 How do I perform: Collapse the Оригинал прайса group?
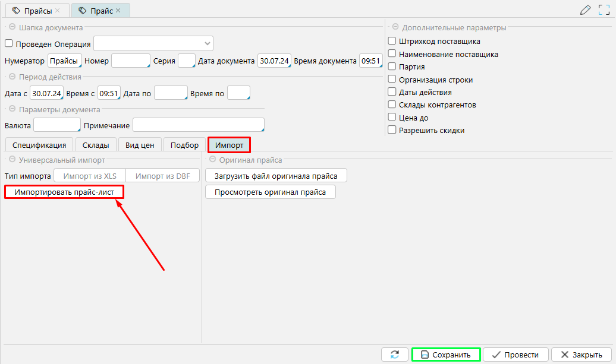click(x=212, y=160)
